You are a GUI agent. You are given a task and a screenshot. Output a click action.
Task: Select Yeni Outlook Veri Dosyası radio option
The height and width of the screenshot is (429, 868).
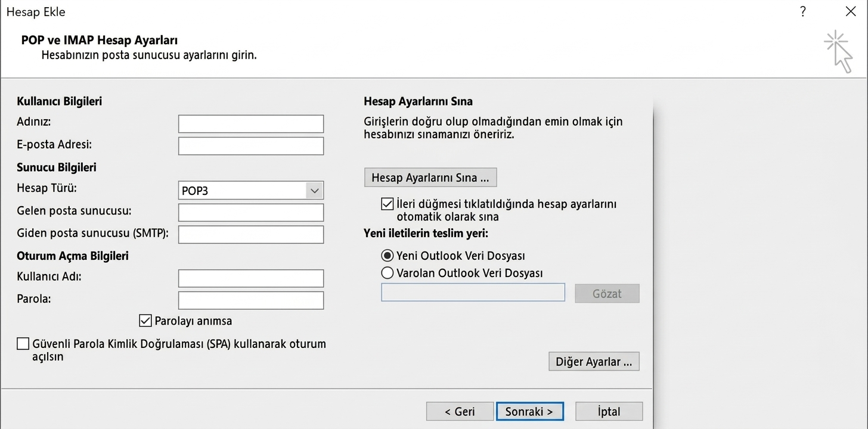pyautogui.click(x=387, y=256)
